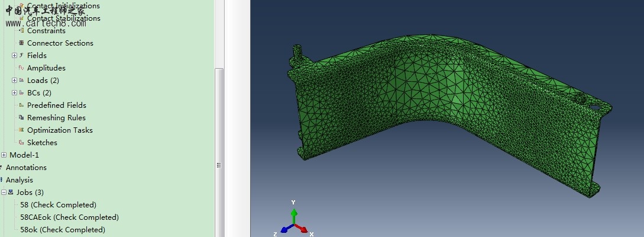
Task: Open the Annotations tree item
Action: [26, 168]
